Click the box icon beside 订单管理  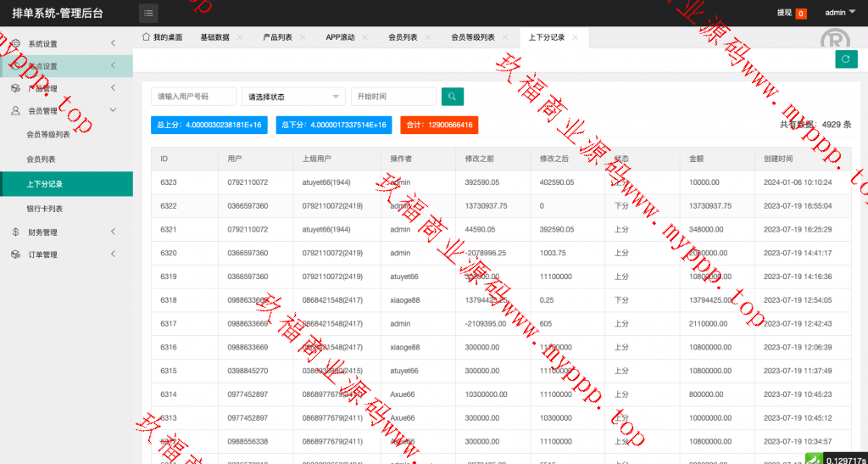pyautogui.click(x=15, y=254)
